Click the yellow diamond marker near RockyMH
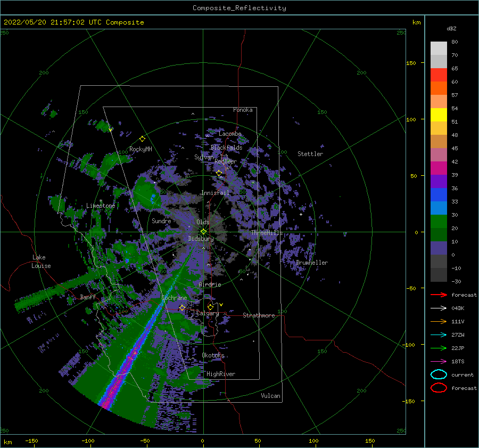The image size is (479, 448). (142, 139)
